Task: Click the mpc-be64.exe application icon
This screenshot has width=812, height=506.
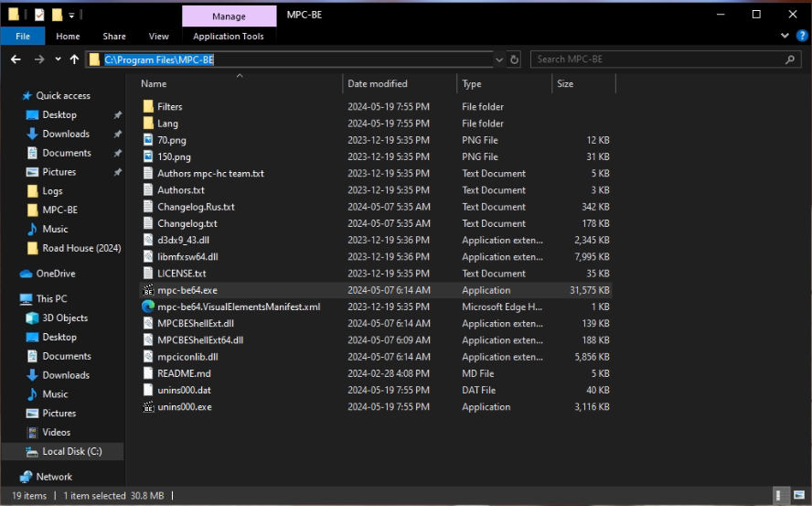Action: pos(148,290)
